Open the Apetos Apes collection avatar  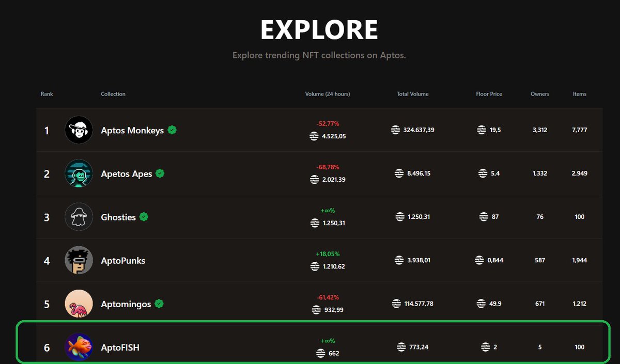pyautogui.click(x=79, y=173)
